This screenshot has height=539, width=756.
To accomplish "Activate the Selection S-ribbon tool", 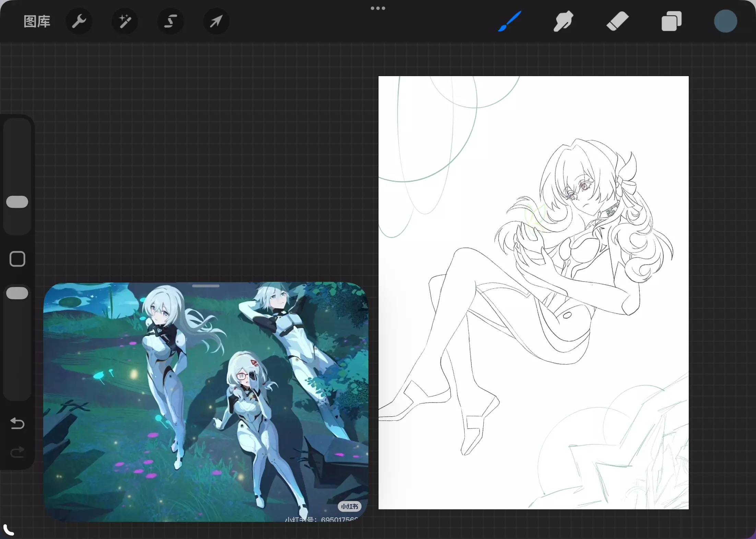I will tap(170, 22).
